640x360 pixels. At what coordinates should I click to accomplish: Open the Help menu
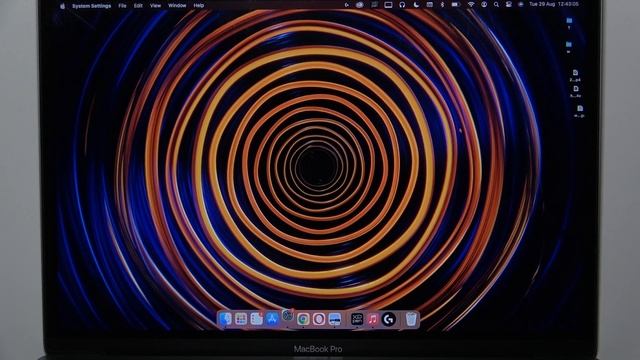(x=199, y=6)
